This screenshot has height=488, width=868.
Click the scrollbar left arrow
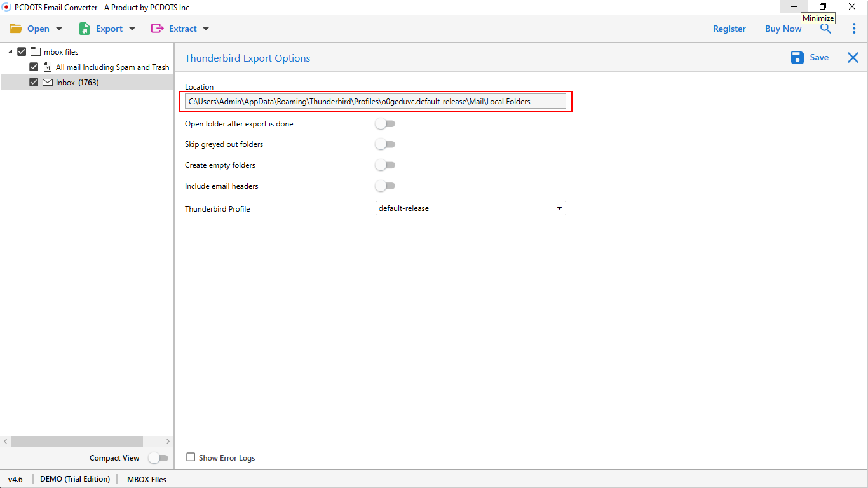click(6, 441)
